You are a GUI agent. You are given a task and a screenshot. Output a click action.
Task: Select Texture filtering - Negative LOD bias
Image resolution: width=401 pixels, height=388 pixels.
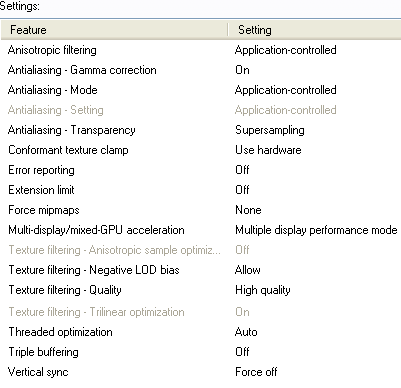(x=94, y=270)
